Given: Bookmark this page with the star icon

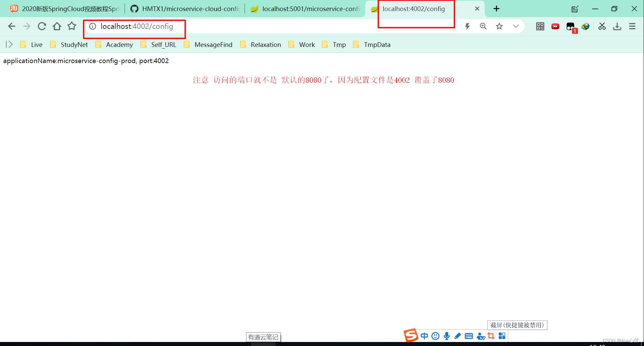Looking at the screenshot, I should (x=499, y=26).
